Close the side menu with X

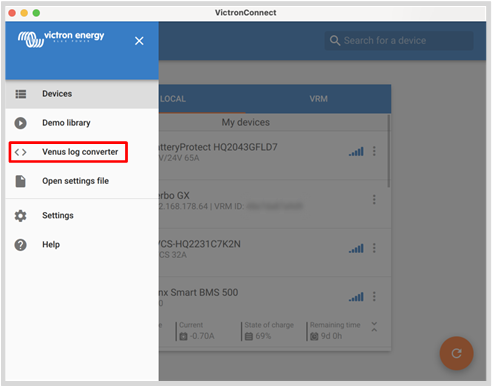pos(139,41)
